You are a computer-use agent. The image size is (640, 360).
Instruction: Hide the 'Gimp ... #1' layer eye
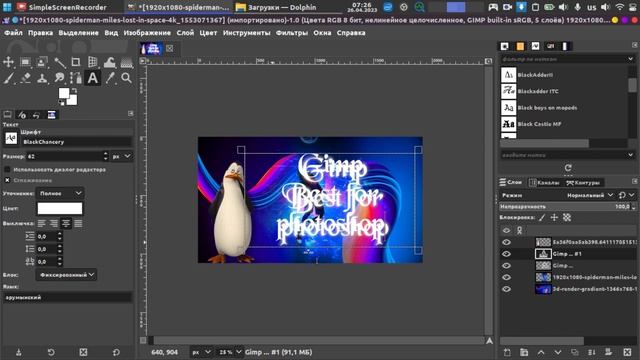pyautogui.click(x=507, y=254)
